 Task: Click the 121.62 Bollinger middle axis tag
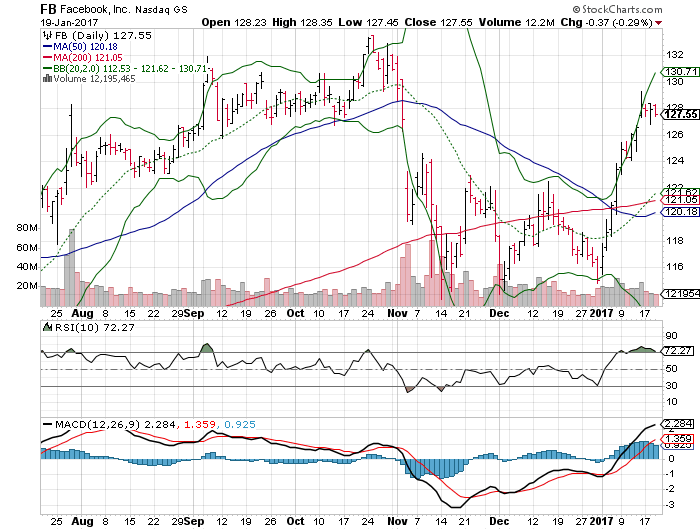pyautogui.click(x=681, y=192)
